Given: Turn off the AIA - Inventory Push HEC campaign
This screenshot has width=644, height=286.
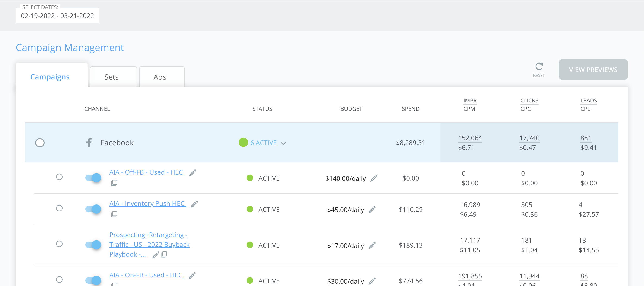Looking at the screenshot, I should pos(93,209).
